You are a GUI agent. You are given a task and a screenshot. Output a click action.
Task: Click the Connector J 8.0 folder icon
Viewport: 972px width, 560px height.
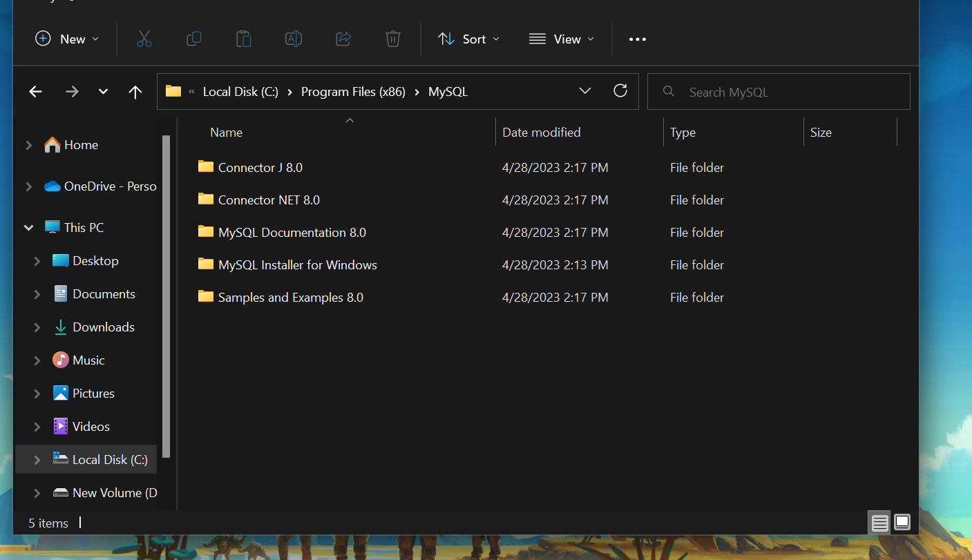click(x=205, y=166)
